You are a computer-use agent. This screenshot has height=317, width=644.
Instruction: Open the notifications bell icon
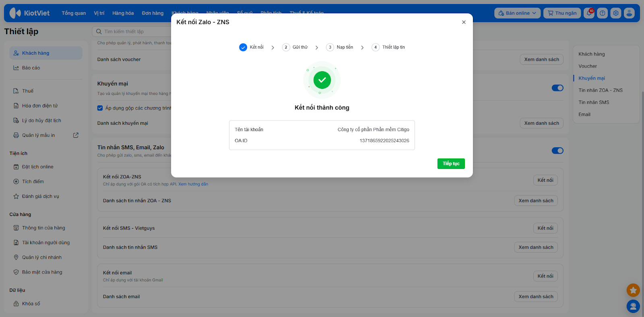[589, 13]
